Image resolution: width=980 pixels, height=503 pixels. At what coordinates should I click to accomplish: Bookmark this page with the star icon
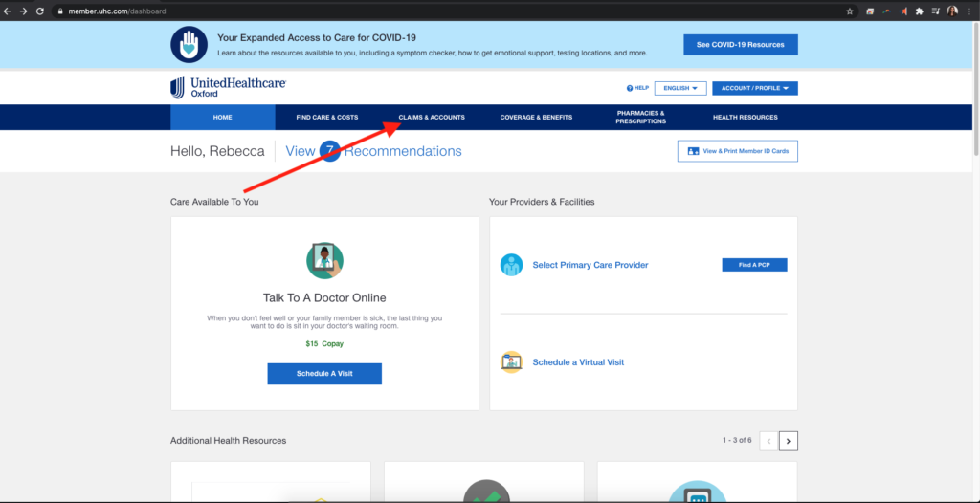850,11
